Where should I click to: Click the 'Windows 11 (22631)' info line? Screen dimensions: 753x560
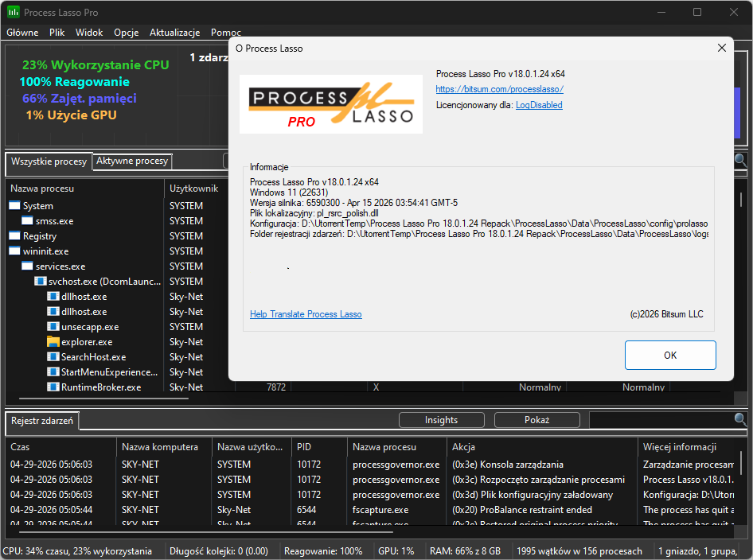point(289,192)
